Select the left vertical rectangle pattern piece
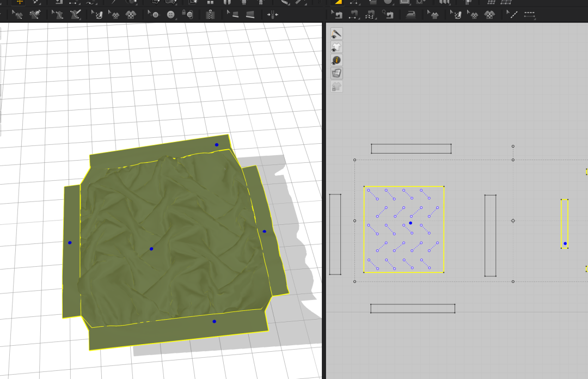This screenshot has width=588, height=379. 335,234
